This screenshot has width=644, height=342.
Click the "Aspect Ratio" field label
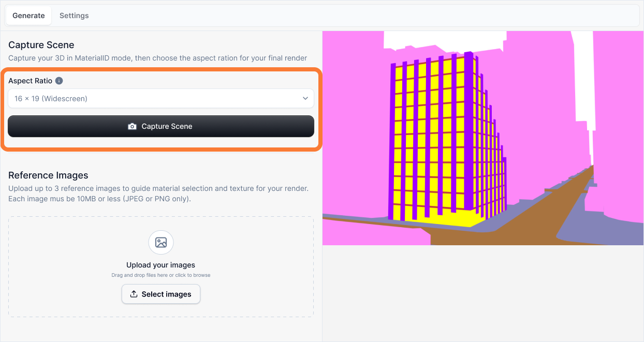30,81
